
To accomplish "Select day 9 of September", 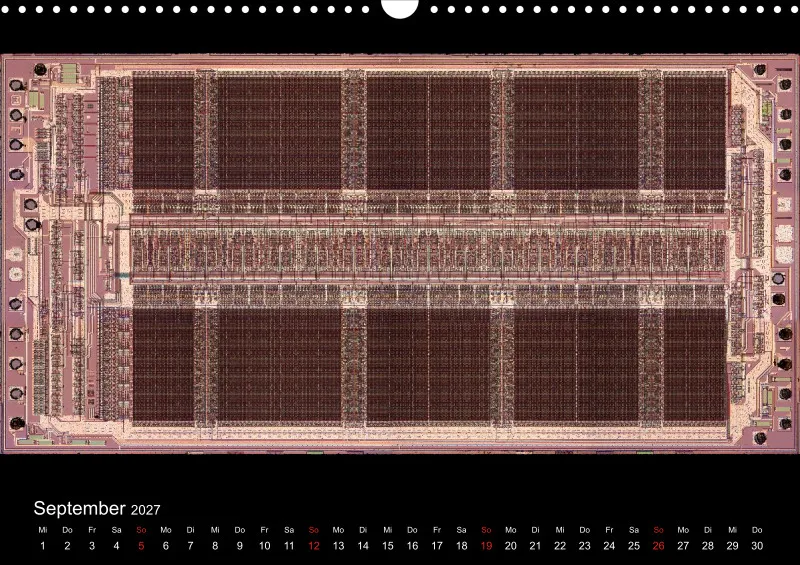I will coord(240,546).
